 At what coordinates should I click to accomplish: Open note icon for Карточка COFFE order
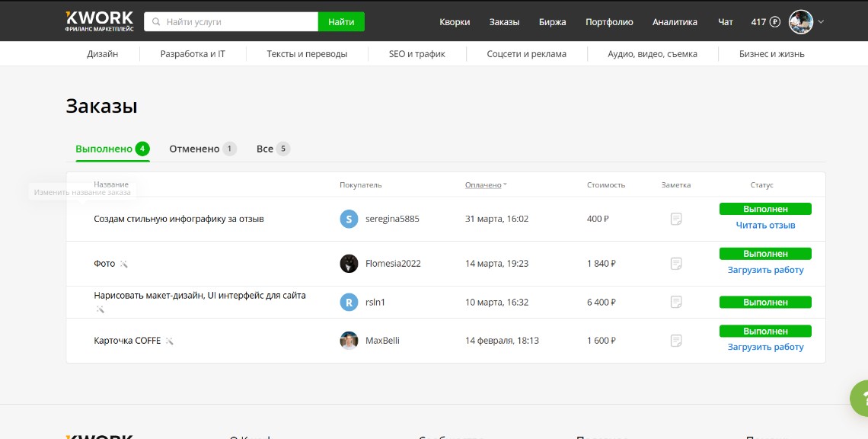[675, 341]
